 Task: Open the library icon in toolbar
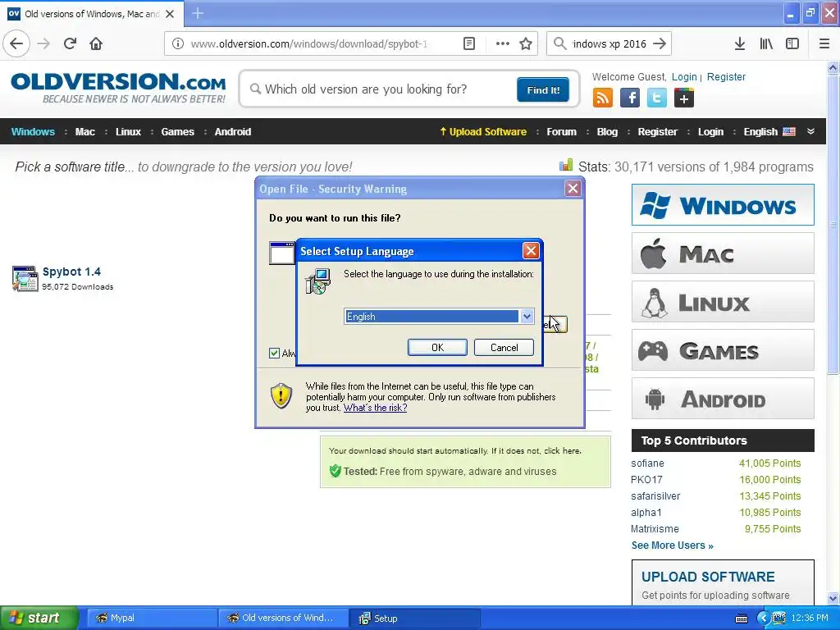pyautogui.click(x=766, y=43)
